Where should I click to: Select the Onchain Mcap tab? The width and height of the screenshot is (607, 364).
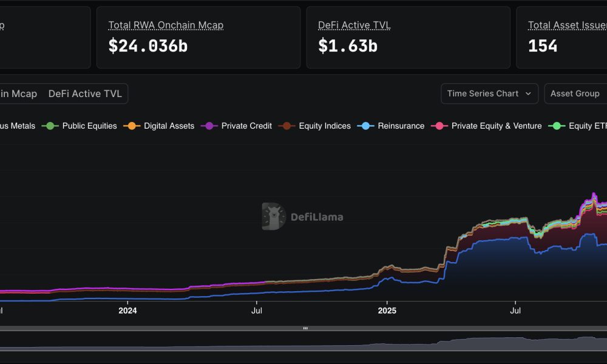click(x=18, y=93)
